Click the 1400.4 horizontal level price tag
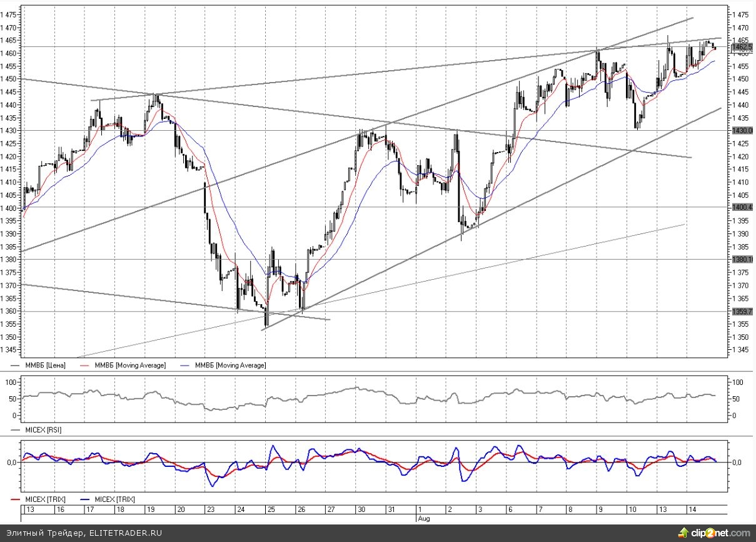 point(742,207)
